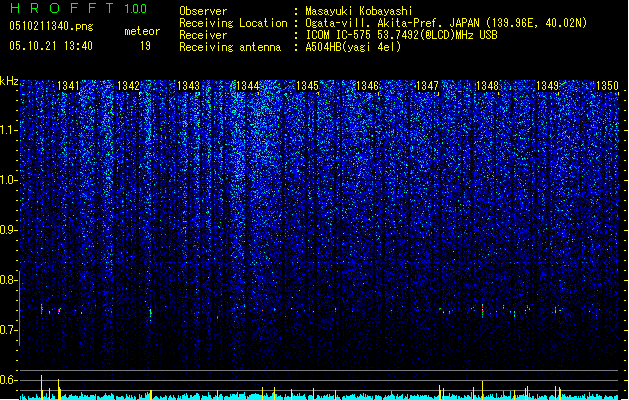Click the 1350 time marker

(607, 86)
